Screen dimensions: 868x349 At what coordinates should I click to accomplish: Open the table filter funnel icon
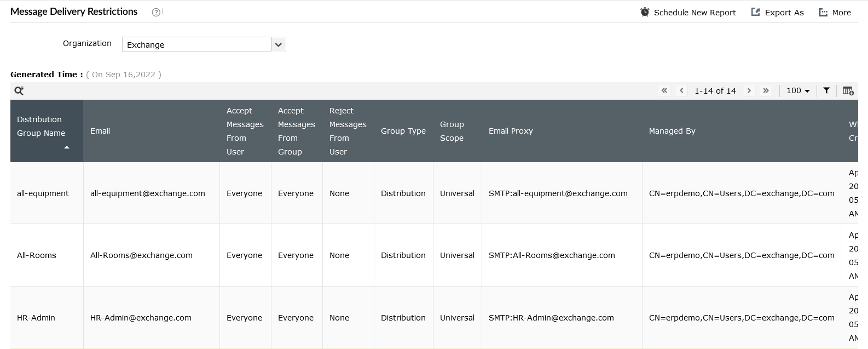pos(826,91)
